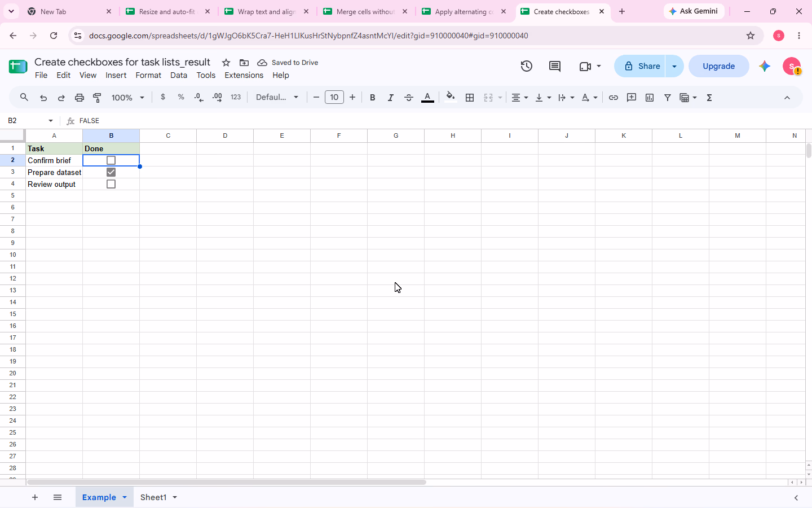
Task: Open version history clock icon
Action: point(527,66)
